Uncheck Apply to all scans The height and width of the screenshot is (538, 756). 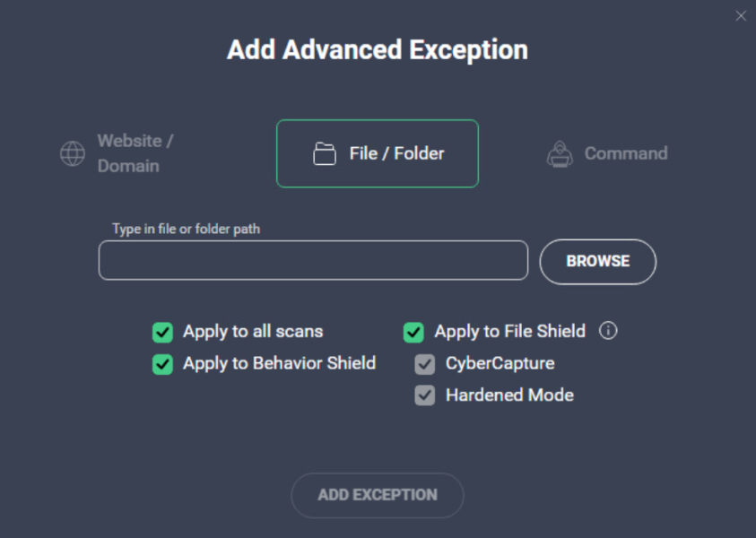pyautogui.click(x=162, y=332)
